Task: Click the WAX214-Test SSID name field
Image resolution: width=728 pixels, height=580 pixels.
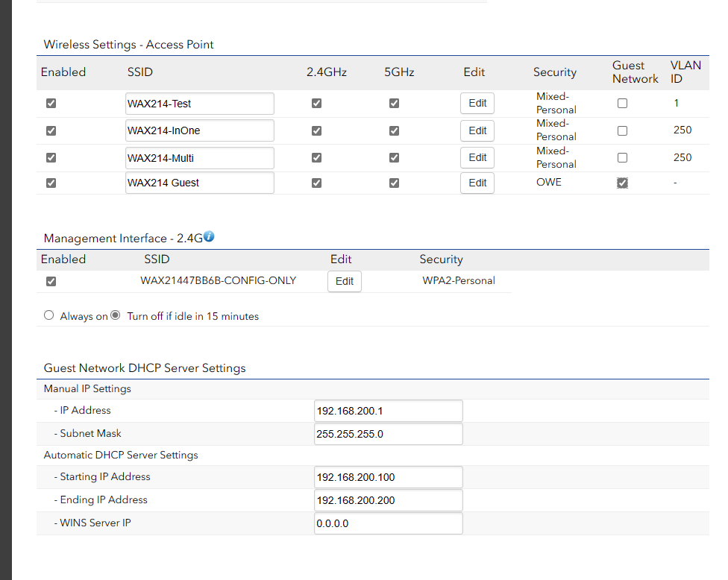Action: tap(199, 104)
